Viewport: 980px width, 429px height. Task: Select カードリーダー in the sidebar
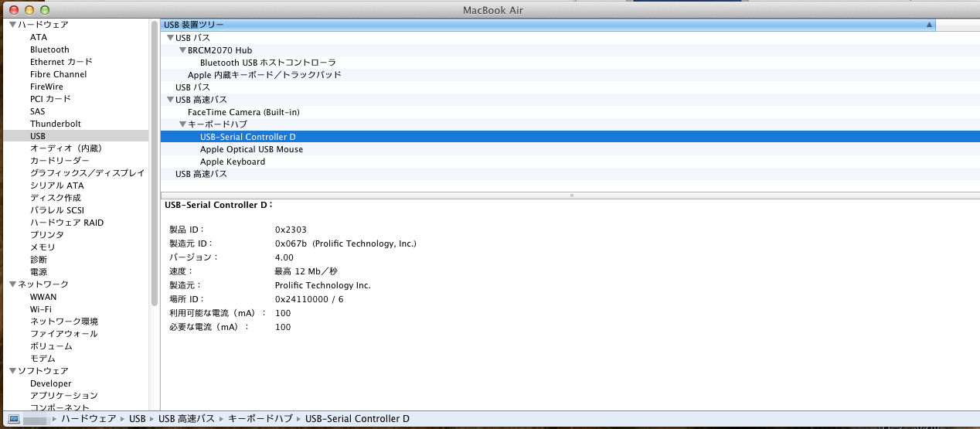coord(60,161)
